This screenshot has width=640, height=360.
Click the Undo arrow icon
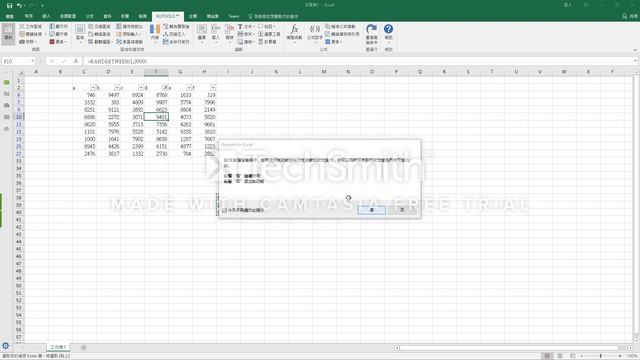[x=20, y=5]
